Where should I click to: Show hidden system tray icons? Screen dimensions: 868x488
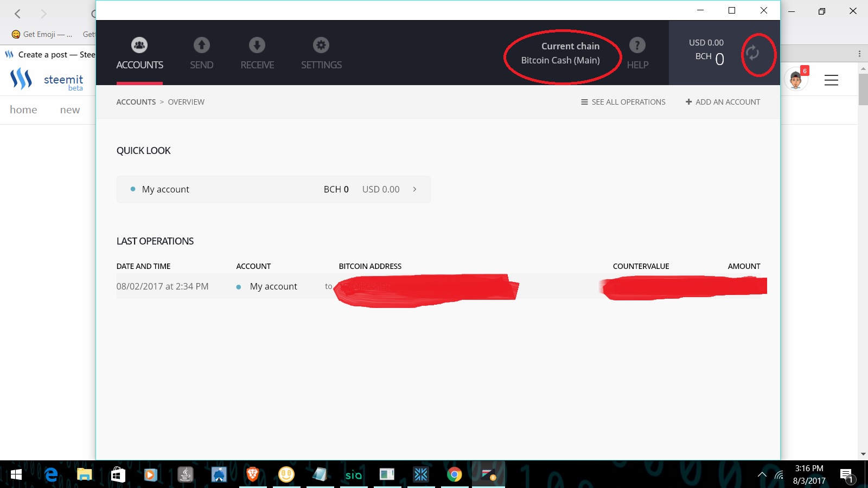762,475
